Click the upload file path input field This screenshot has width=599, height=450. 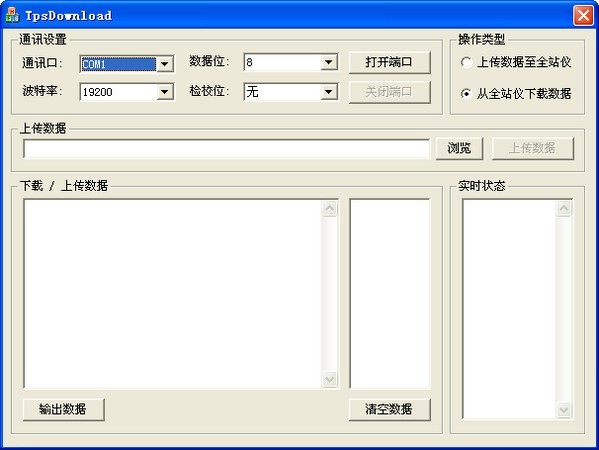point(226,149)
